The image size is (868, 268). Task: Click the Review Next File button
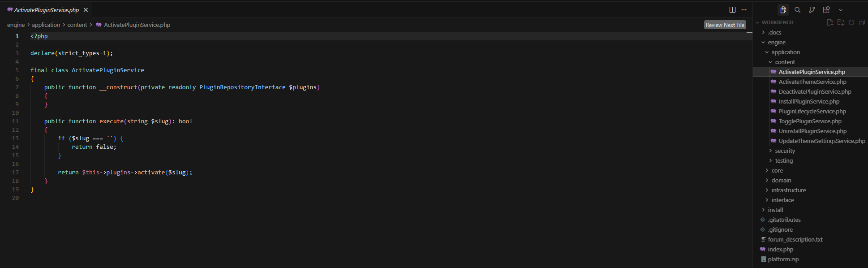click(x=725, y=25)
